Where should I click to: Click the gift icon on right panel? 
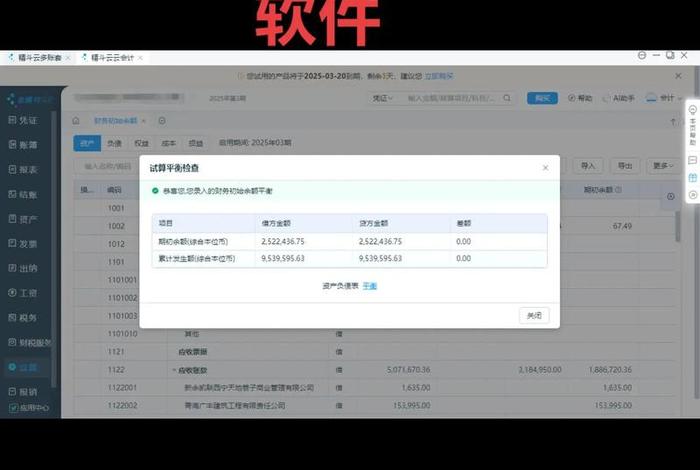pyautogui.click(x=692, y=178)
